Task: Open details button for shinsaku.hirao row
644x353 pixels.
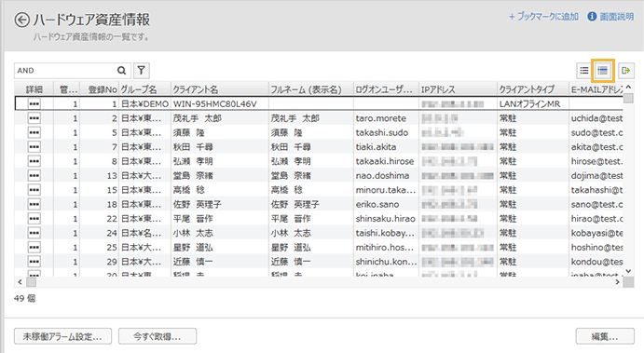Action: click(34, 218)
